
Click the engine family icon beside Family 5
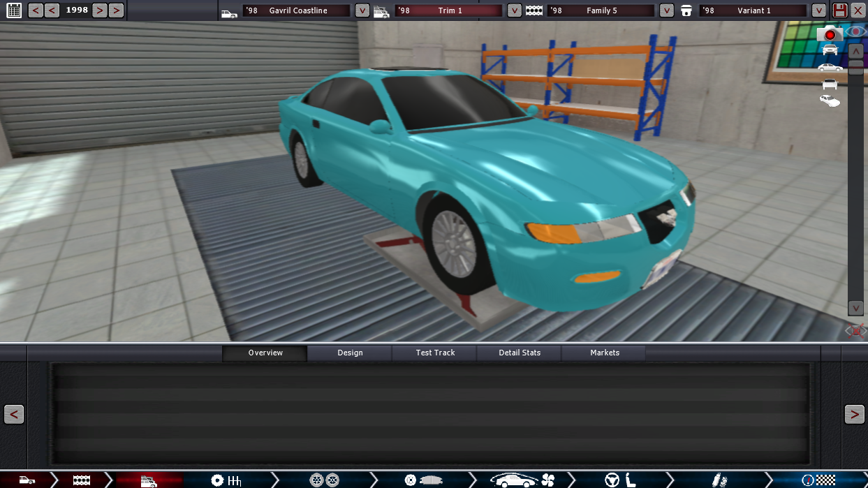(534, 11)
